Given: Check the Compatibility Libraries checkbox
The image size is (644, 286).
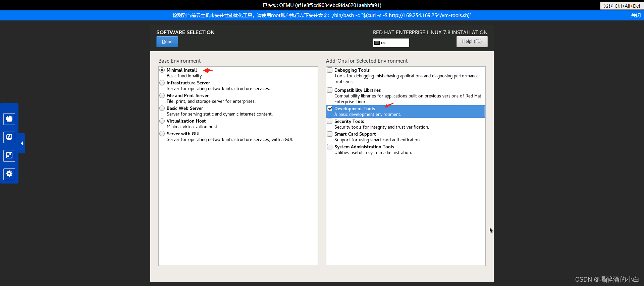Looking at the screenshot, I should click(330, 90).
